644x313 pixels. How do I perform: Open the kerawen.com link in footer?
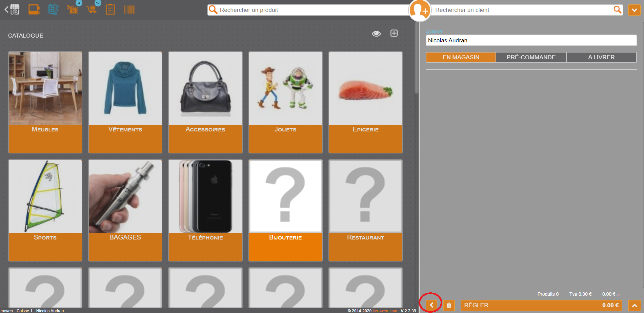(385, 311)
